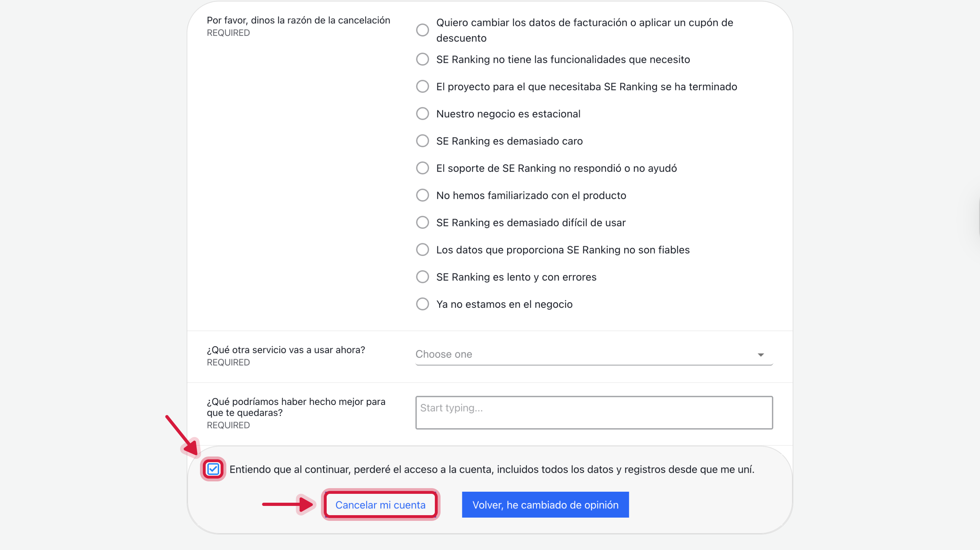
Task: Pick 'Nuestro negocio es estacional' option
Action: point(422,114)
